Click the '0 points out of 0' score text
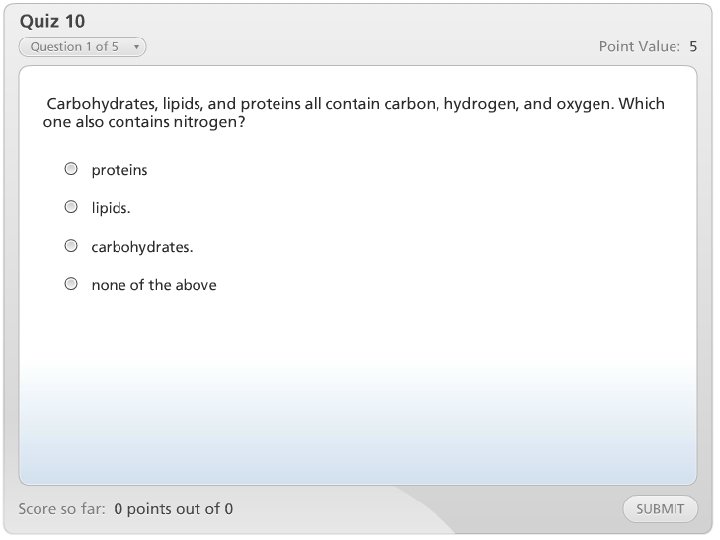Image resolution: width=720 pixels, height=540 pixels. (x=174, y=509)
